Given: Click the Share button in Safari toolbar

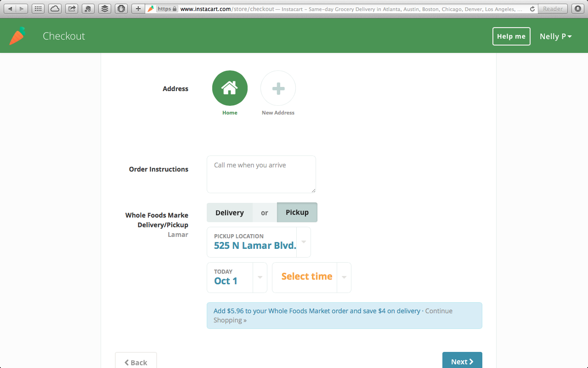Looking at the screenshot, I should [x=71, y=9].
